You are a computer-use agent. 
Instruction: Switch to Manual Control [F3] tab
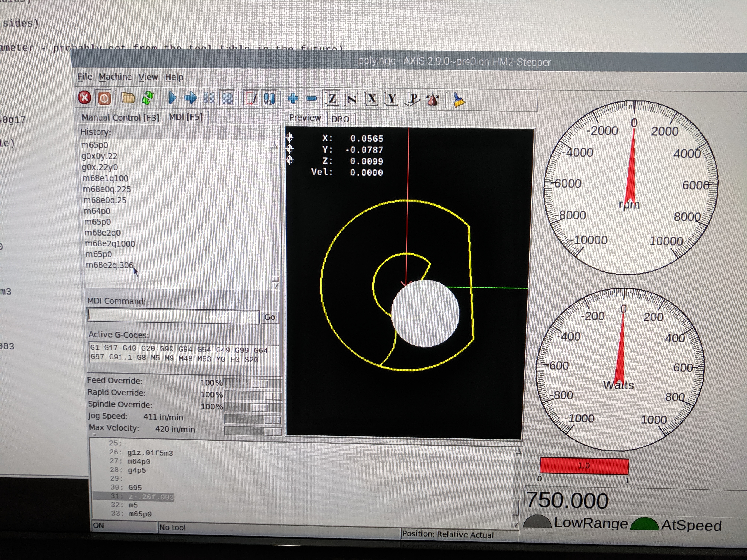click(120, 117)
